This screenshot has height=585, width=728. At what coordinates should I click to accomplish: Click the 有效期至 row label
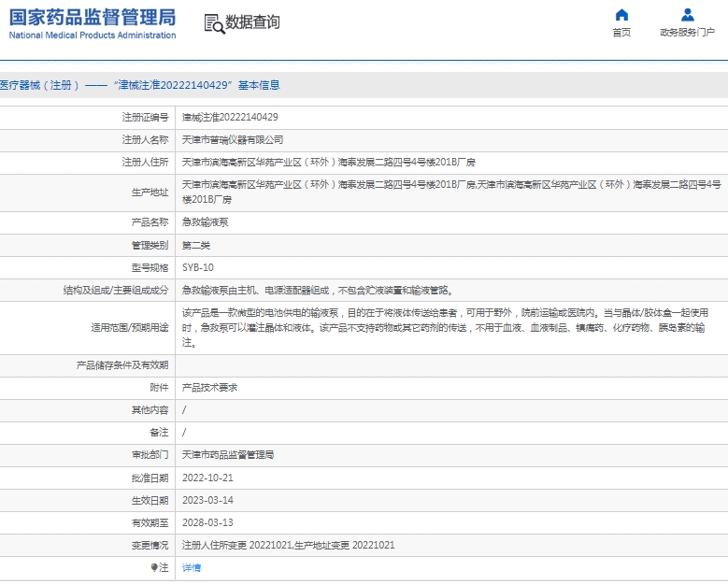tap(150, 522)
